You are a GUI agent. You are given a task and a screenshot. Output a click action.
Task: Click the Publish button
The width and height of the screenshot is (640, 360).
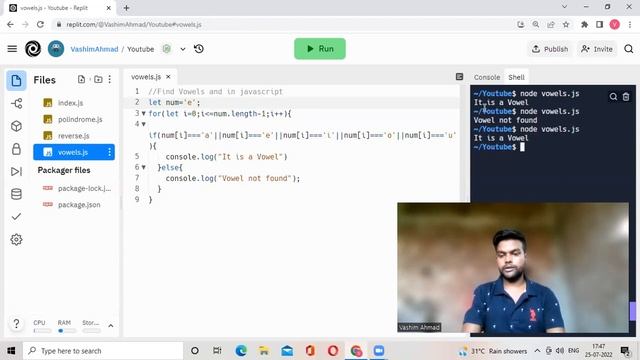pyautogui.click(x=550, y=49)
